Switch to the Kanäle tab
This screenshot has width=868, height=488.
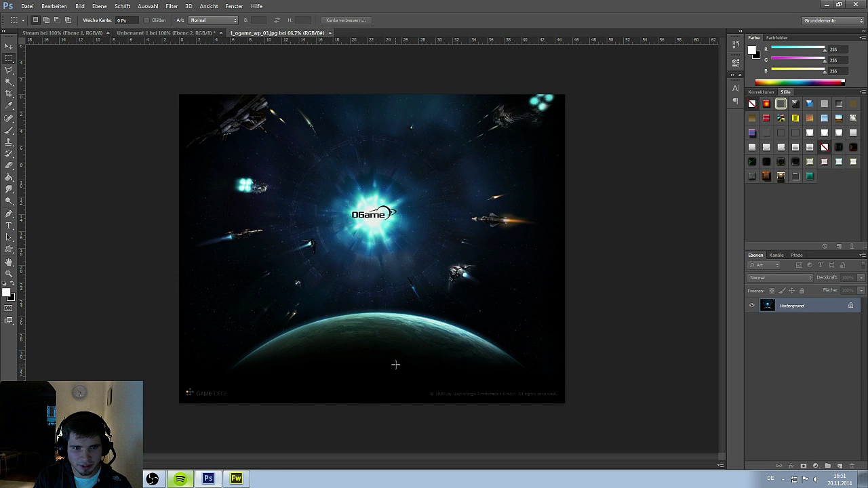pos(776,255)
